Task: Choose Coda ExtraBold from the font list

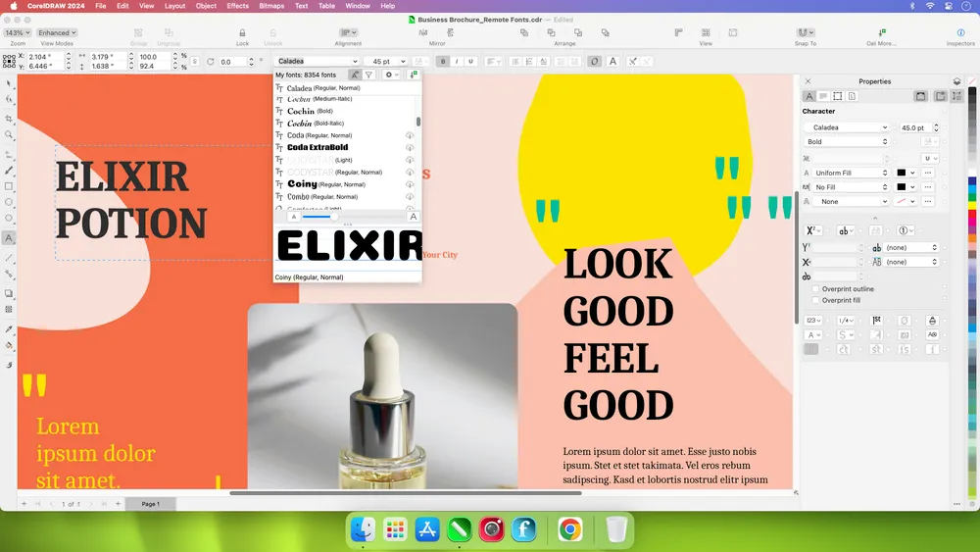Action: pos(318,148)
